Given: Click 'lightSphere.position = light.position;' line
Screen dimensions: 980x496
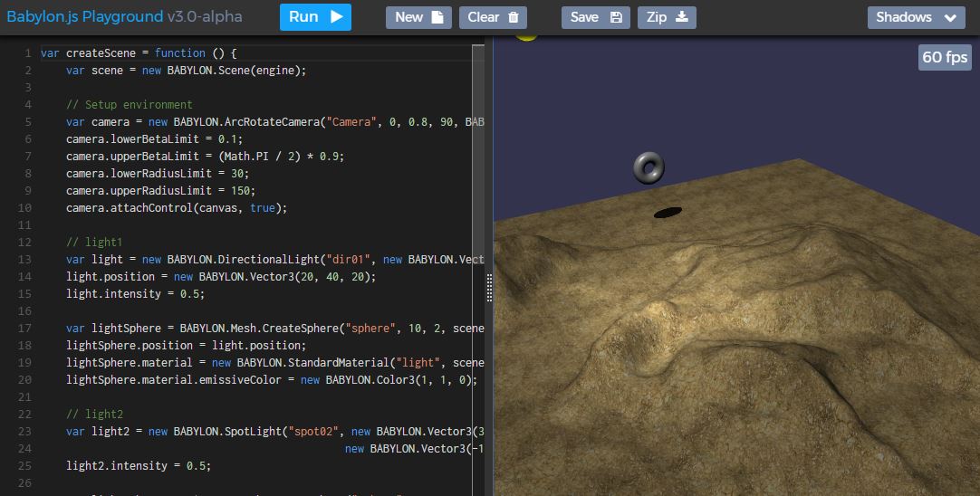Looking at the screenshot, I should point(187,345).
